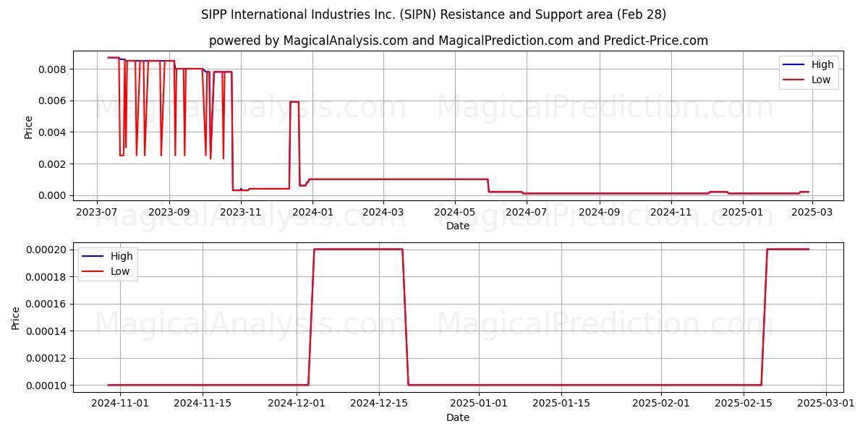Click the '2025-02-01' date tick label
Viewport: 868px width, 434px height.
661,403
